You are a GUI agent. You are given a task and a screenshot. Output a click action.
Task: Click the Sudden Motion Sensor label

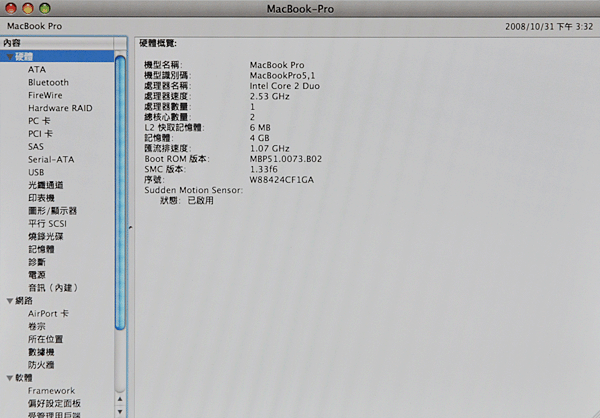click(193, 190)
